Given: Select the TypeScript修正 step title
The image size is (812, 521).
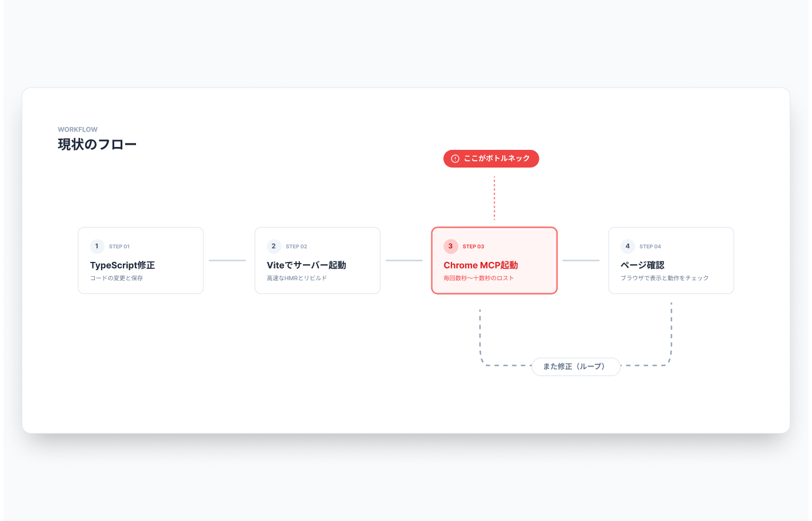Looking at the screenshot, I should (x=122, y=265).
